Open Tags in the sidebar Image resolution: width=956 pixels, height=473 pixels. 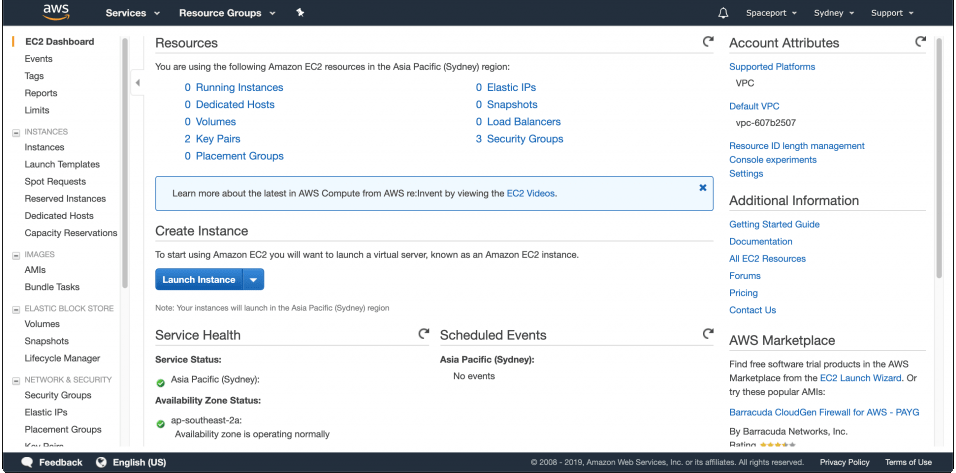point(34,76)
